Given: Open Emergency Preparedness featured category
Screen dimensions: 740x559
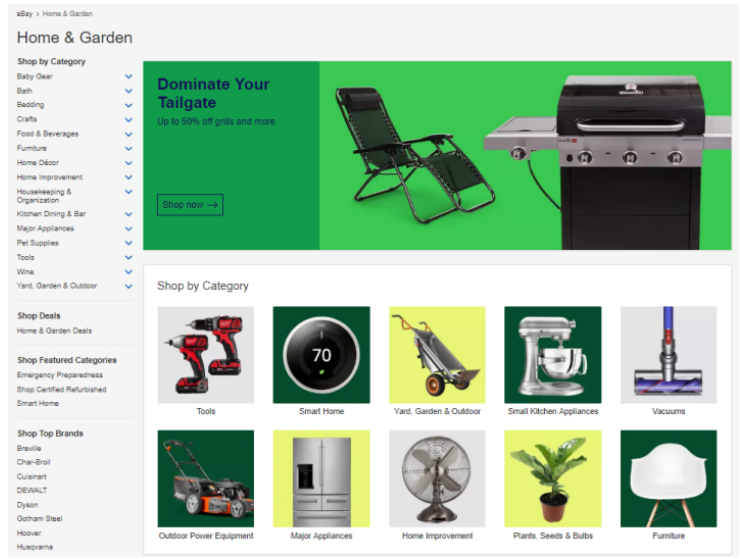Looking at the screenshot, I should tap(60, 375).
